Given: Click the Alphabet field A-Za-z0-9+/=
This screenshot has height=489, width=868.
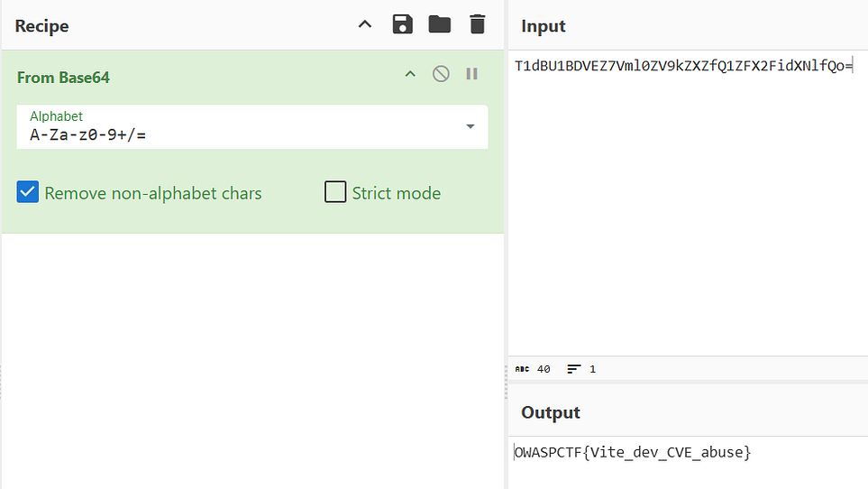Looking at the screenshot, I should pyautogui.click(x=251, y=127).
